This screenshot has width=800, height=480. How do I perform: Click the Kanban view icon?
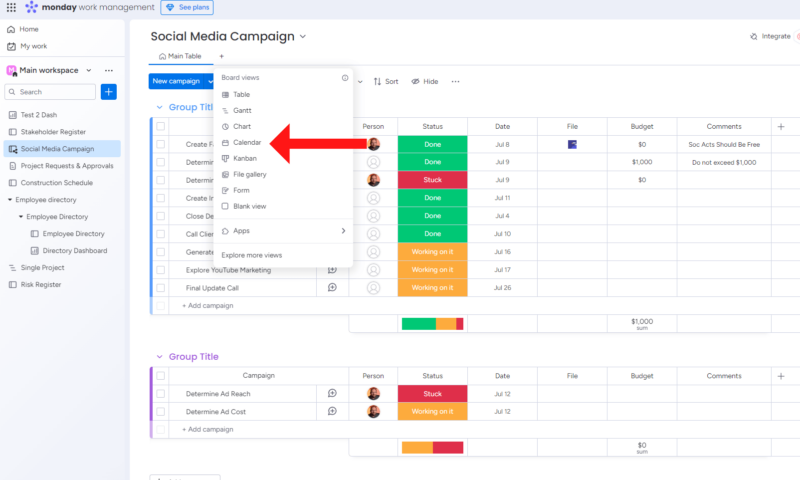point(225,158)
